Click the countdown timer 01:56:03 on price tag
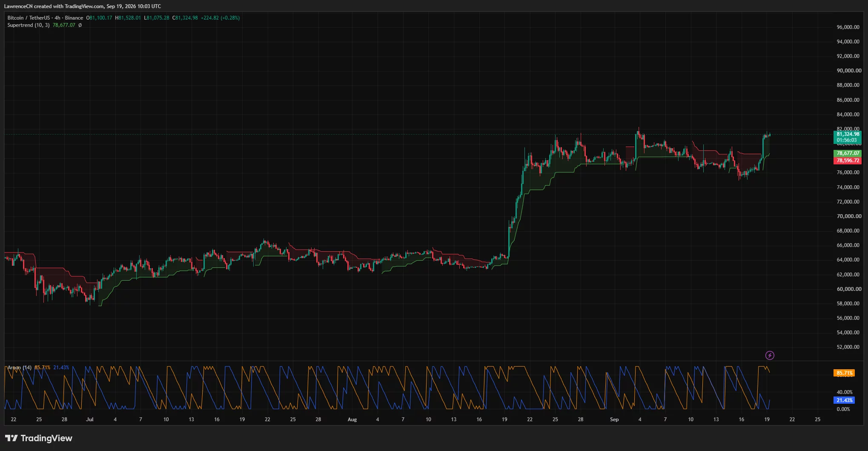Image resolution: width=868 pixels, height=451 pixels. pos(847,140)
